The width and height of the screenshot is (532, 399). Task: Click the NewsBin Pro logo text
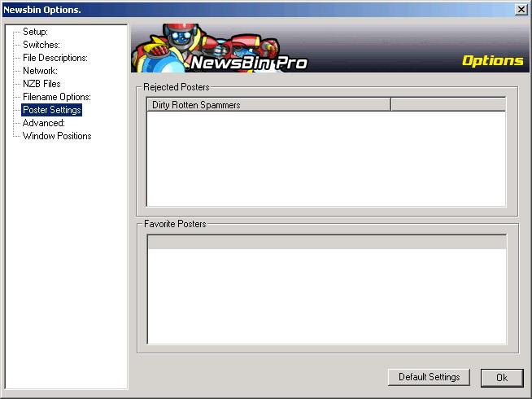[248, 63]
